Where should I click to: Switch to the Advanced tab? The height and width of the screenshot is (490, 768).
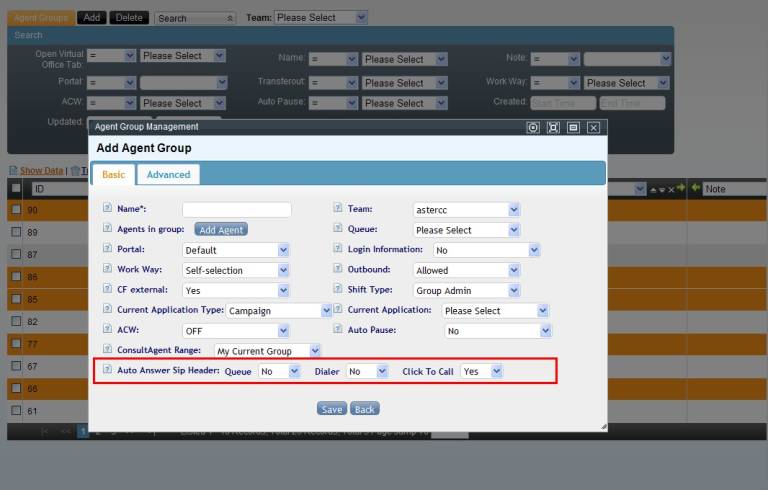tap(168, 174)
